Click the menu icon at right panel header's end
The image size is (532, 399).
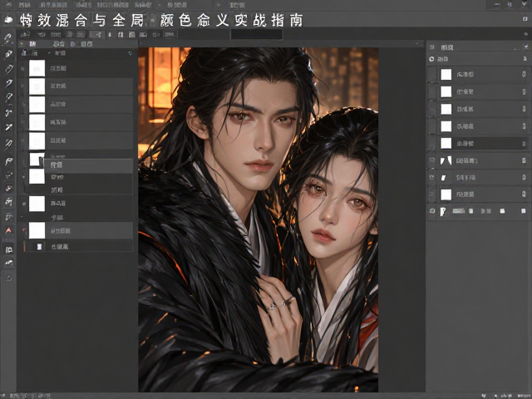click(x=525, y=47)
